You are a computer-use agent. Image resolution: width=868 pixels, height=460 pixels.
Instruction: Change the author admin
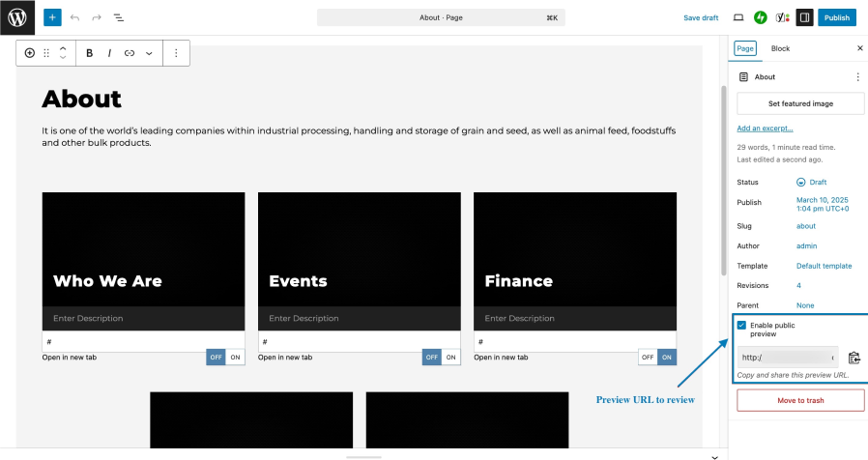tap(806, 245)
